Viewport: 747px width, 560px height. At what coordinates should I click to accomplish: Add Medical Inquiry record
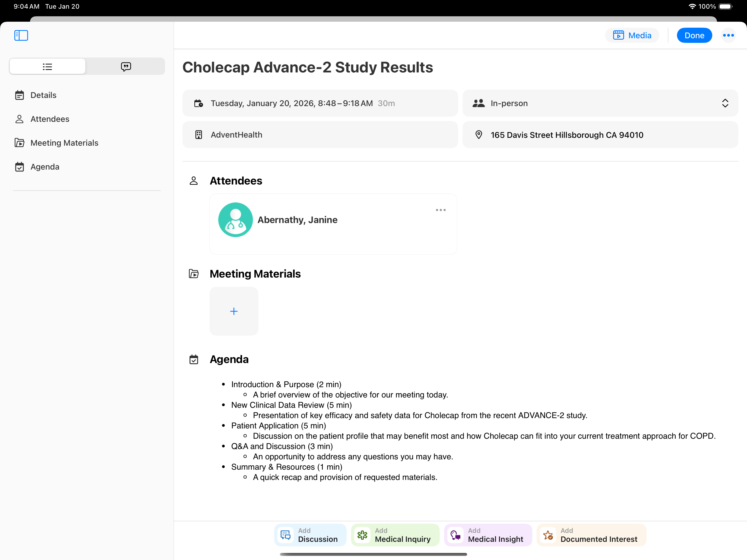[395, 535]
